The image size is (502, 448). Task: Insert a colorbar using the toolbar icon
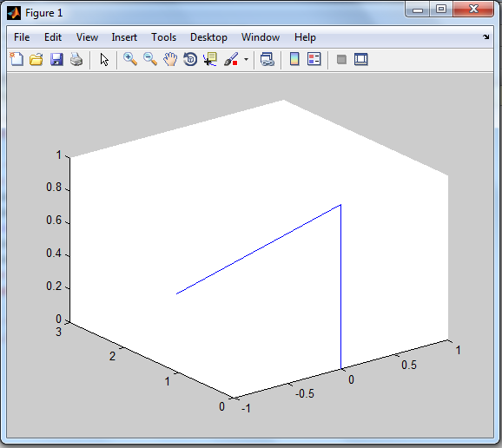click(294, 60)
